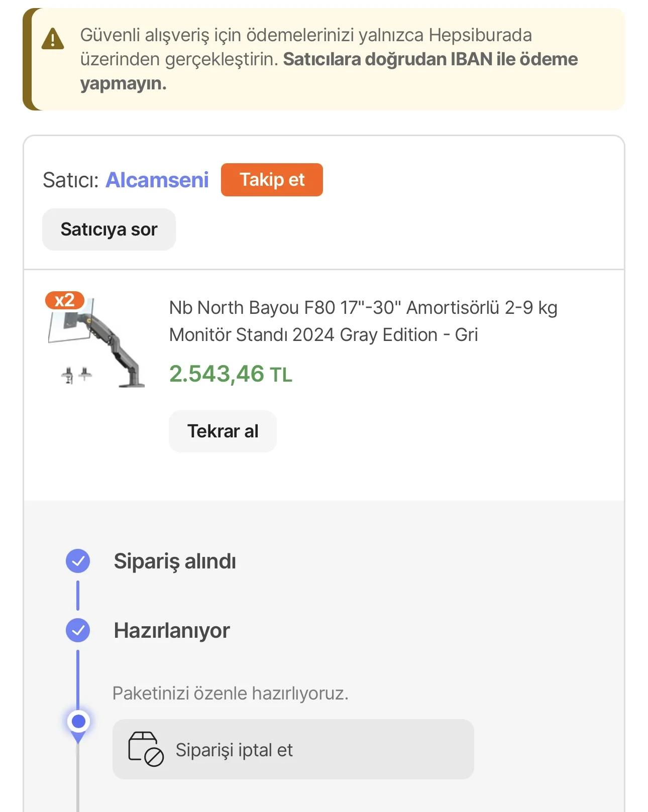Click the Güvenli alışveriş warning banner text
Image resolution: width=648 pixels, height=812 pixels.
coord(305,36)
